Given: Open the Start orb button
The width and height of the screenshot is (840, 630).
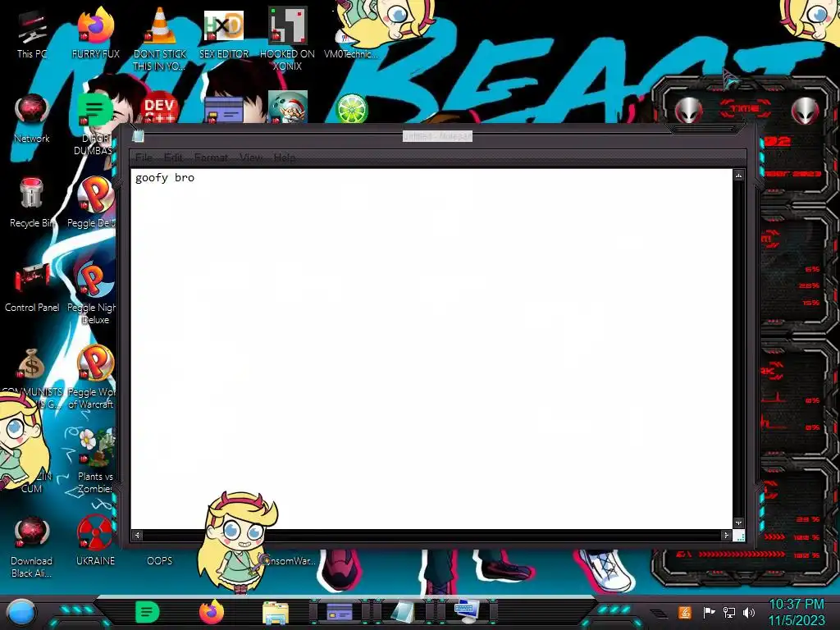Looking at the screenshot, I should [x=21, y=612].
